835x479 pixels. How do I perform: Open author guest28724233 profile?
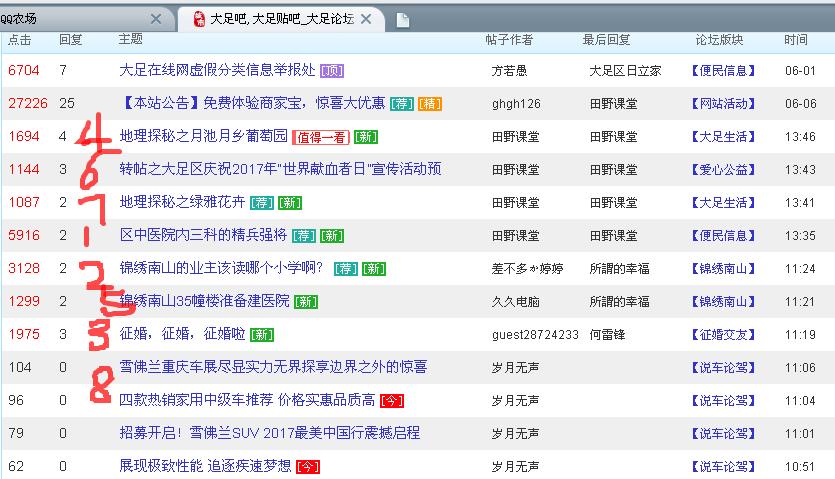[x=535, y=335]
